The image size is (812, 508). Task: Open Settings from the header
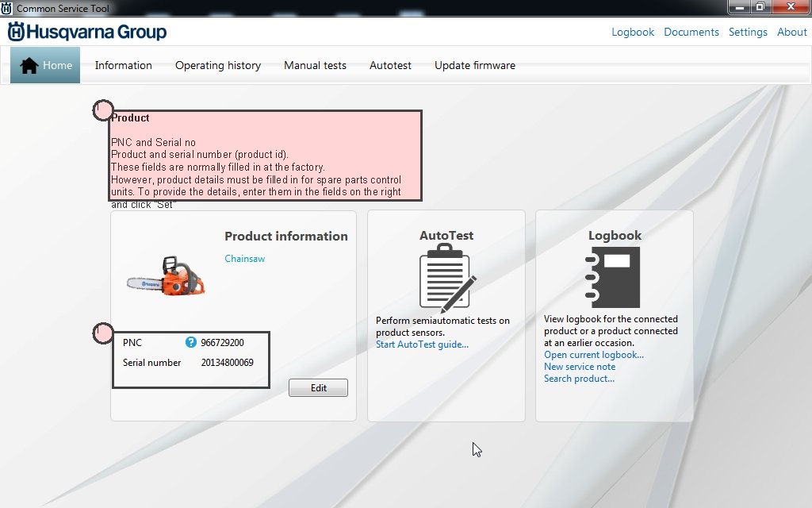coord(748,32)
